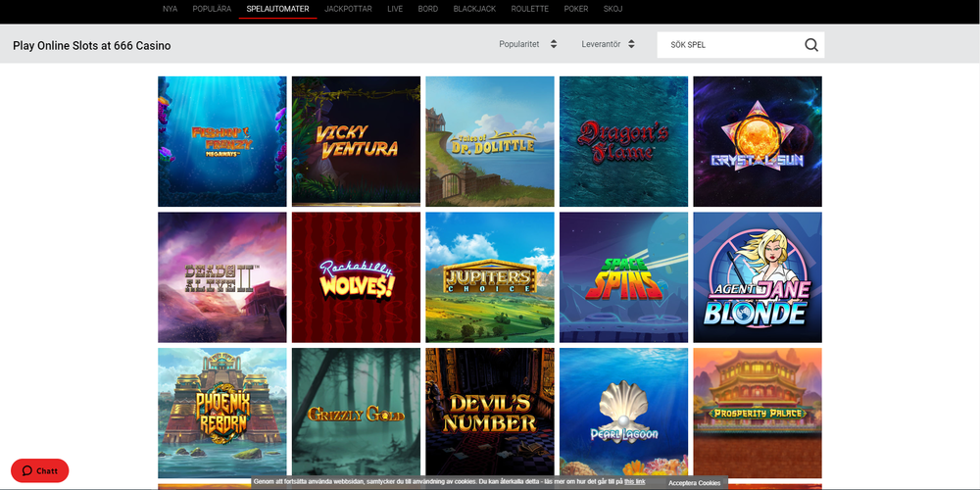
Task: Select the Crystal Sun game tile
Action: (x=758, y=141)
